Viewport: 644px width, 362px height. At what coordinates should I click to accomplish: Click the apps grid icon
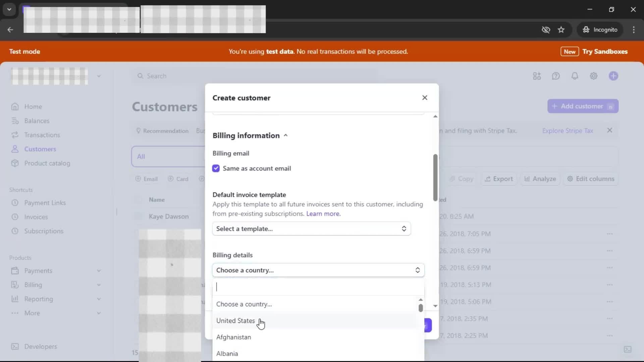click(x=537, y=76)
